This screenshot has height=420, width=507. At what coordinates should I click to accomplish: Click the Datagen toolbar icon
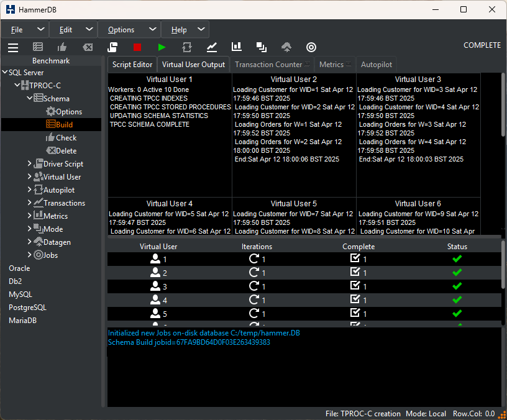coord(286,47)
